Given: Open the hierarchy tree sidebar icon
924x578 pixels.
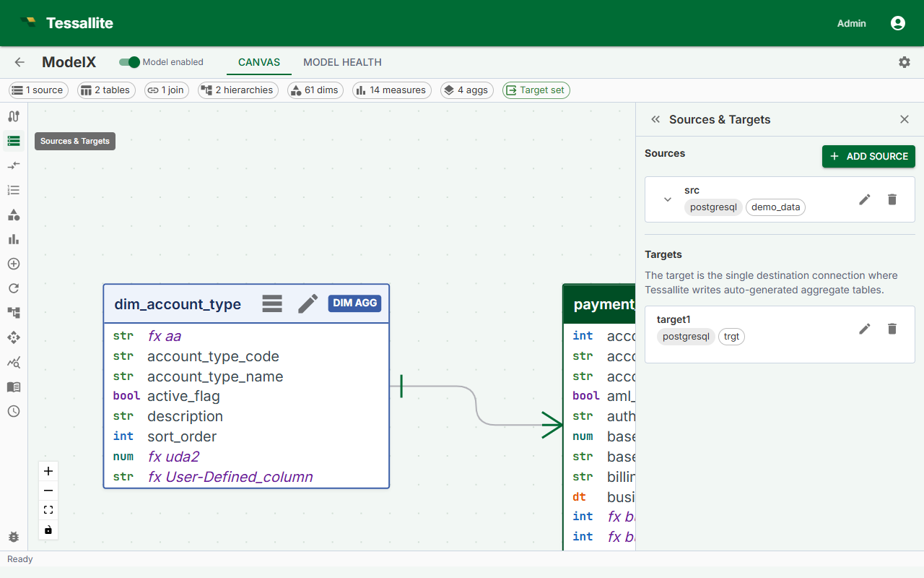Looking at the screenshot, I should click(13, 313).
